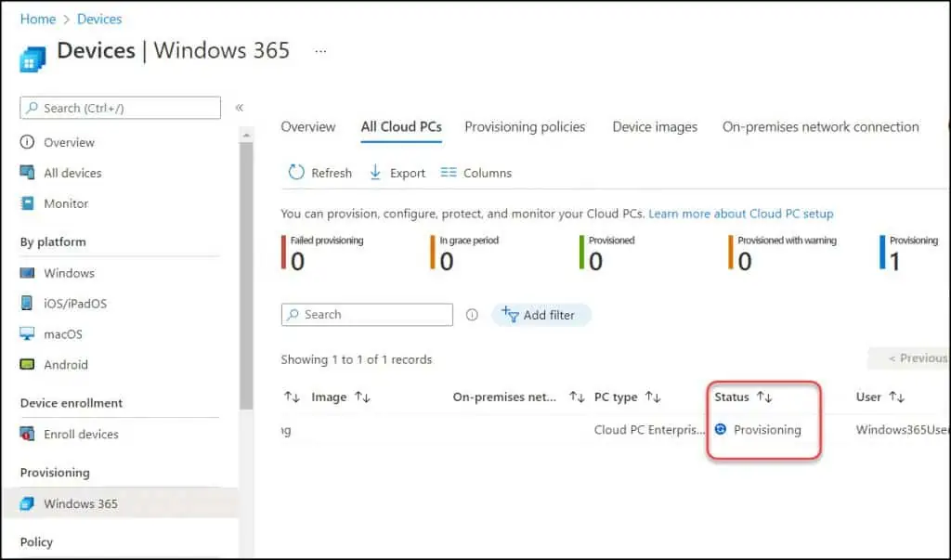Focus the Cloud PCs Search field
Screen dimensions: 951x560
click(367, 314)
